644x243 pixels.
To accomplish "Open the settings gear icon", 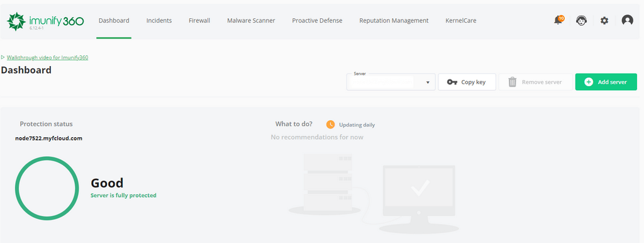I will coord(604,20).
